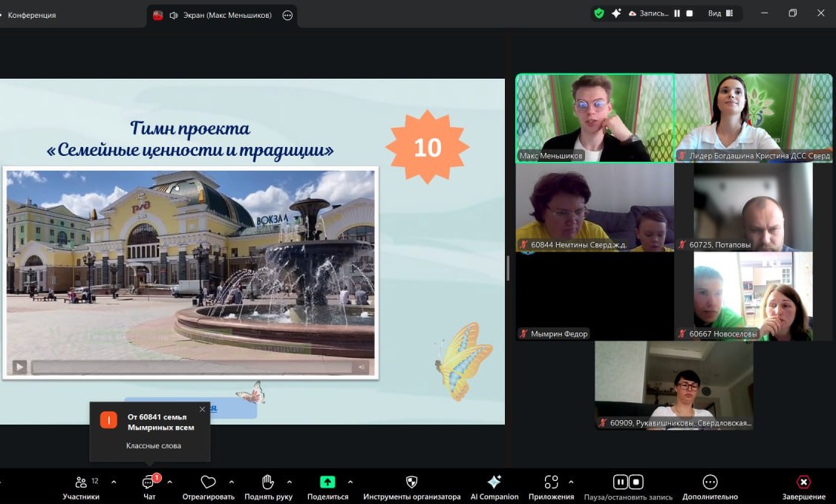The width and height of the screenshot is (836, 504).
Task: Close the chat message notification popup
Action: tap(203, 409)
